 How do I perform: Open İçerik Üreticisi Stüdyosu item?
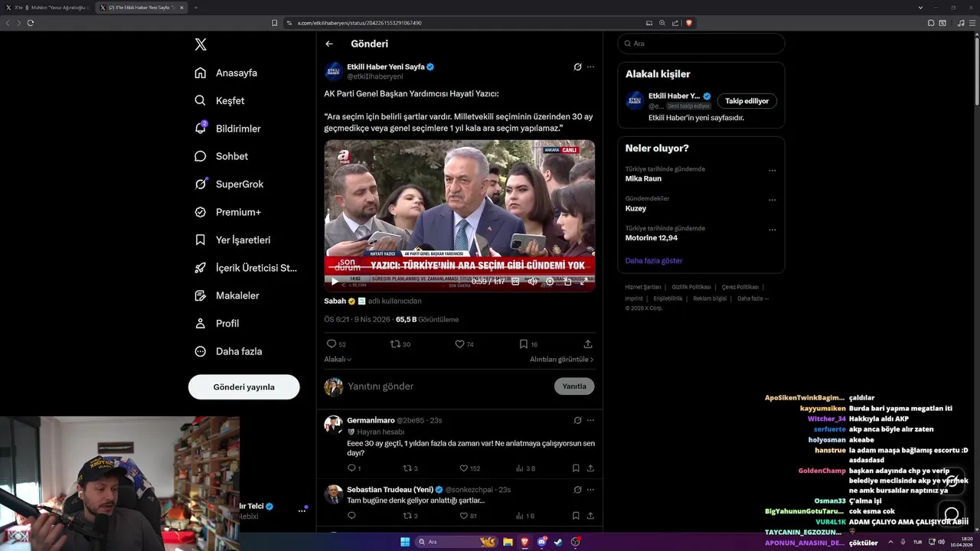point(245,268)
